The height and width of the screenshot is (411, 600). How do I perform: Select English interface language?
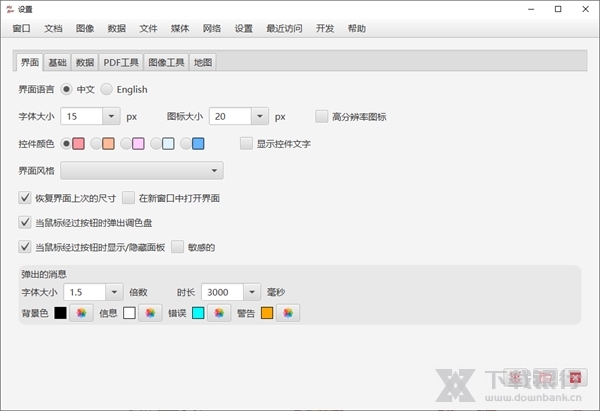coord(106,89)
